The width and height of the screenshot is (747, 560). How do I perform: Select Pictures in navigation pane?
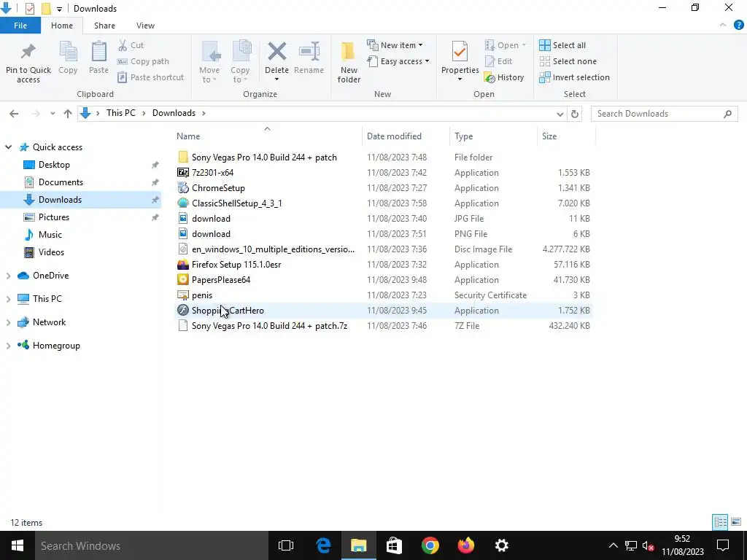coord(54,217)
